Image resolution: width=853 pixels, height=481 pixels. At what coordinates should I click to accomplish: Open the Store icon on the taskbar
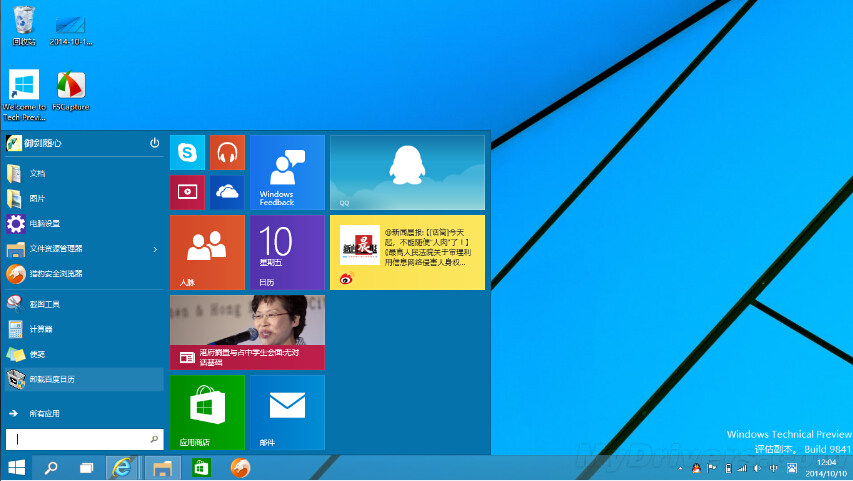pyautogui.click(x=201, y=468)
